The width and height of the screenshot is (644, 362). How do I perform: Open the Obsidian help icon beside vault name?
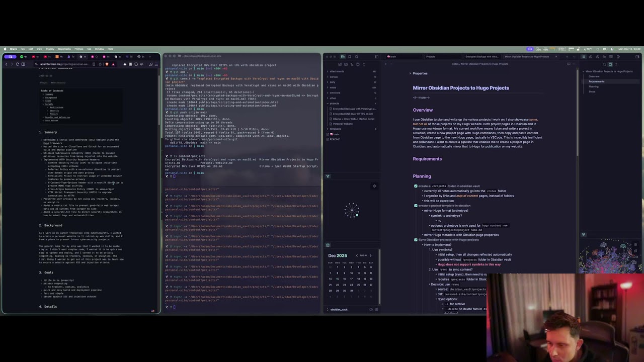click(x=371, y=309)
